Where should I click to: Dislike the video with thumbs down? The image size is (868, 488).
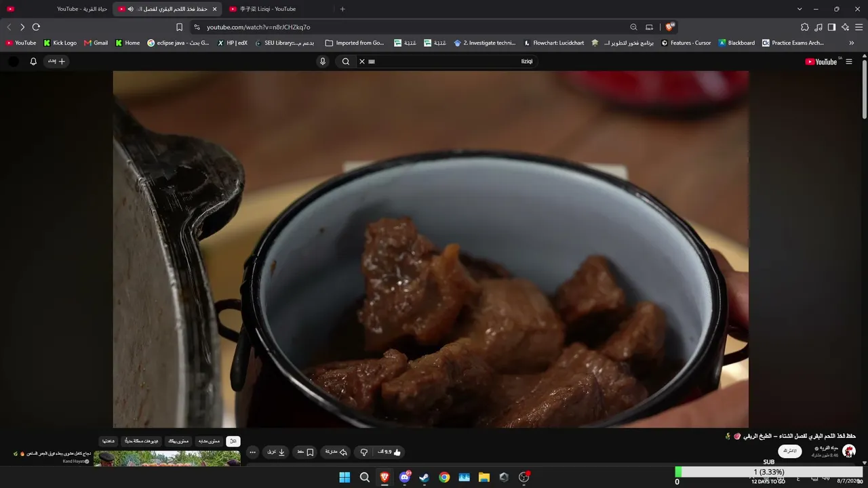363,452
